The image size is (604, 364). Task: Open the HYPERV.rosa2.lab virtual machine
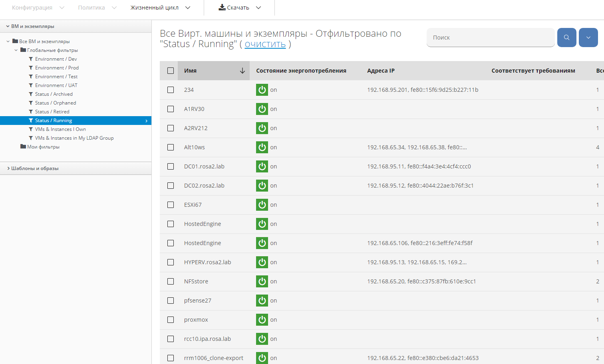[207, 262]
